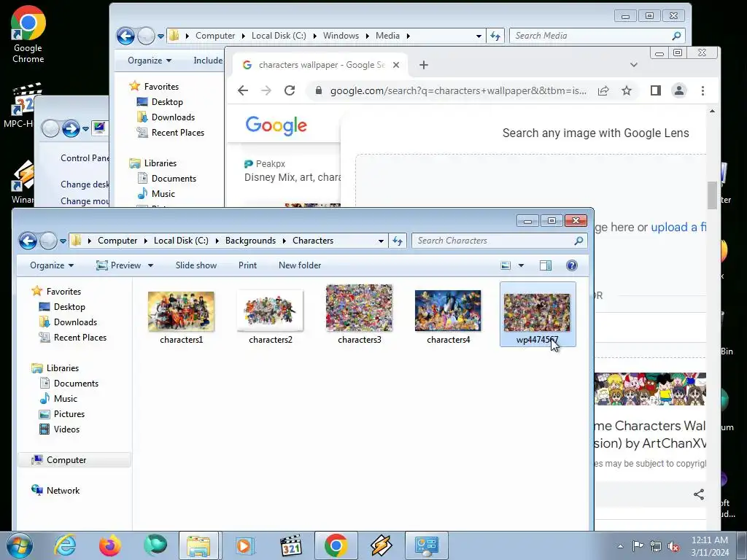747x560 pixels.
Task: Open Chrome profile icon
Action: pyautogui.click(x=679, y=90)
